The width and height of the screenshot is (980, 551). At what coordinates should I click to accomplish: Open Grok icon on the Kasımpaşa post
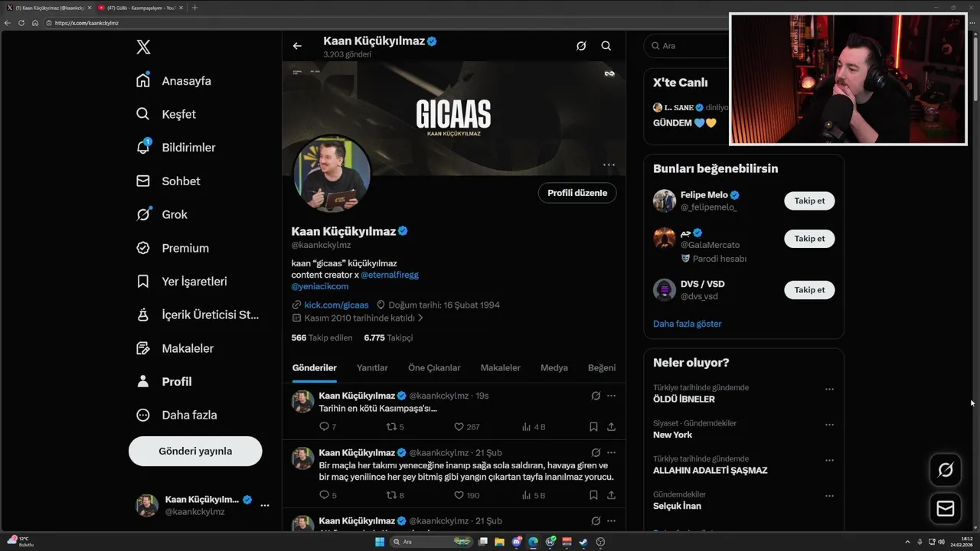(596, 396)
